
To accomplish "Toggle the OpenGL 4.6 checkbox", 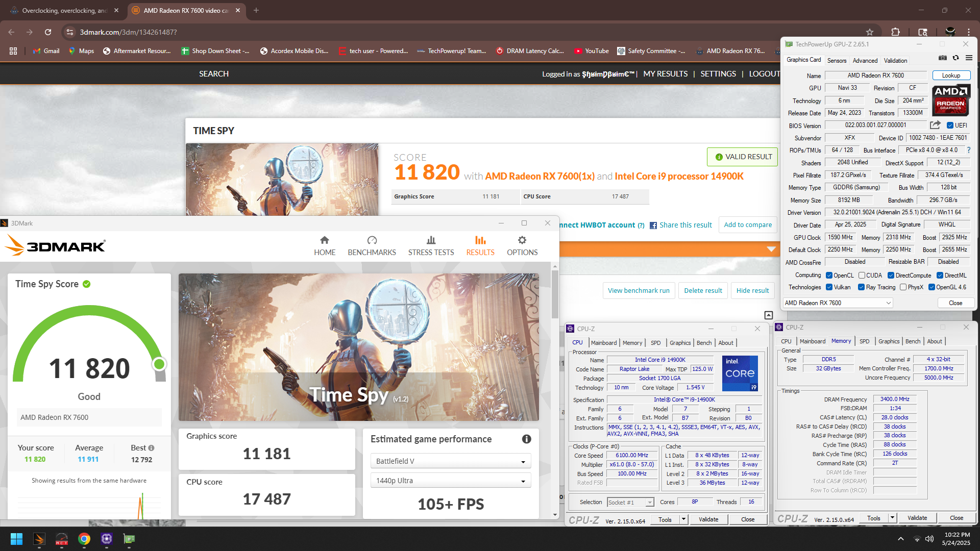I will [932, 287].
